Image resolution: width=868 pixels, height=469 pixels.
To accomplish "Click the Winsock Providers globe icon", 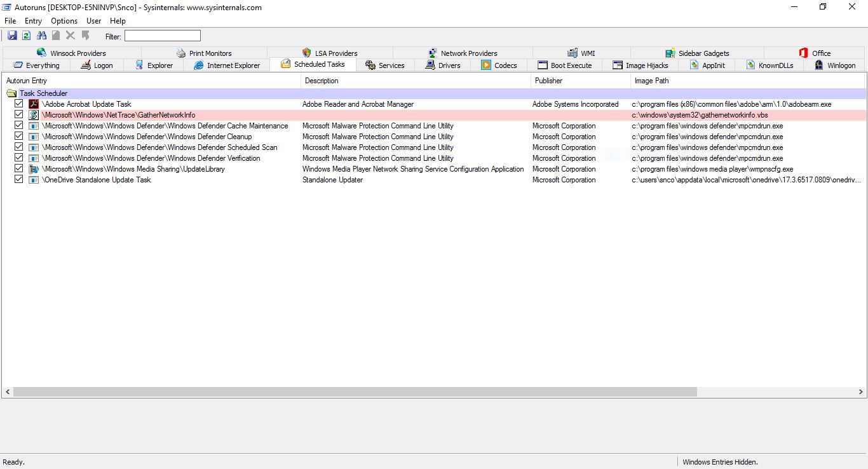I will tap(42, 53).
